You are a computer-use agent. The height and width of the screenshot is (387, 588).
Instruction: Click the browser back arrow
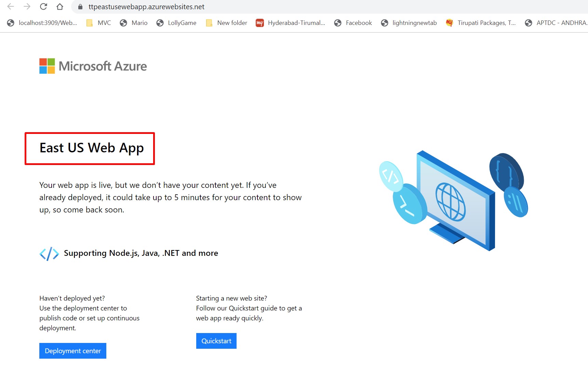point(11,6)
